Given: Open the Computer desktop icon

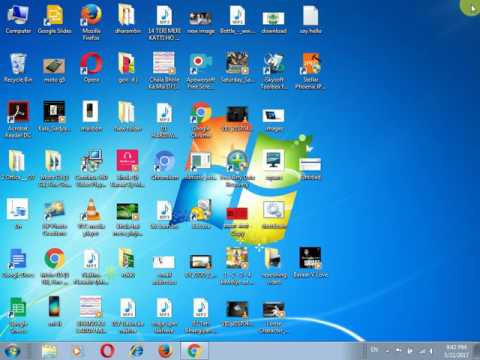Looking at the screenshot, I should pos(18,20).
